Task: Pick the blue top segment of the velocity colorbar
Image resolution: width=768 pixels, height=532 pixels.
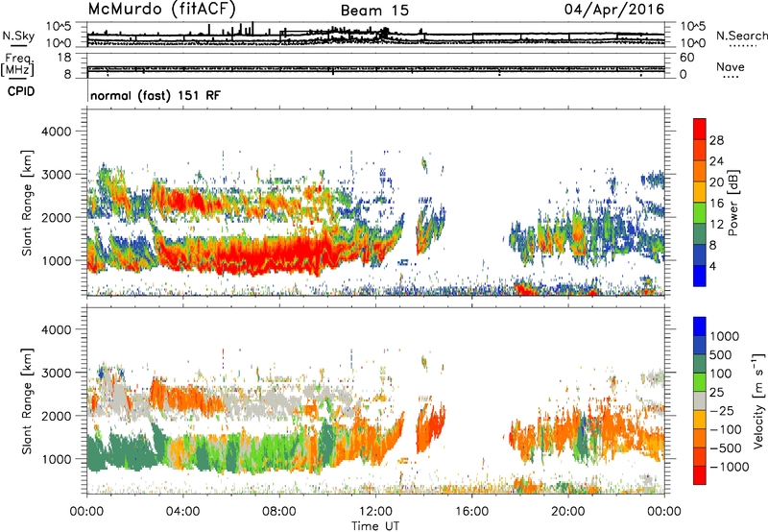Action: (700, 326)
